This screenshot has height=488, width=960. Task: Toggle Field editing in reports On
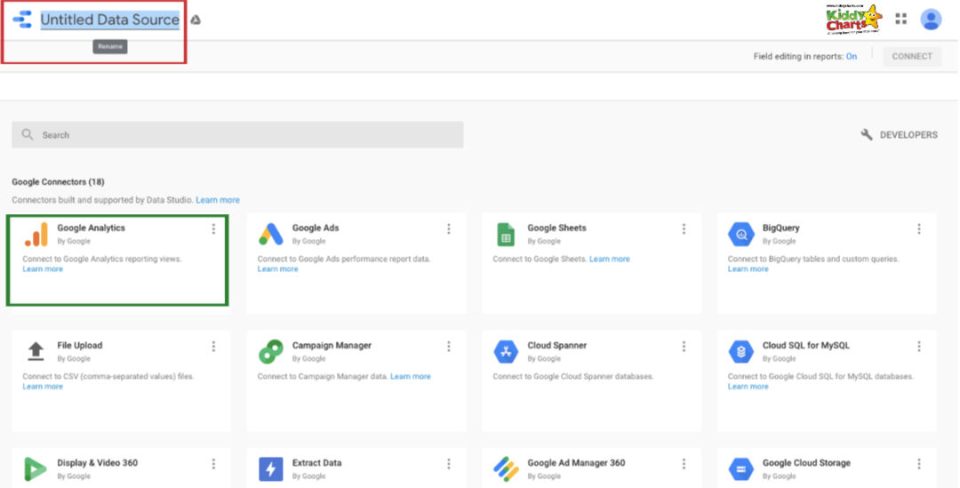(x=852, y=56)
